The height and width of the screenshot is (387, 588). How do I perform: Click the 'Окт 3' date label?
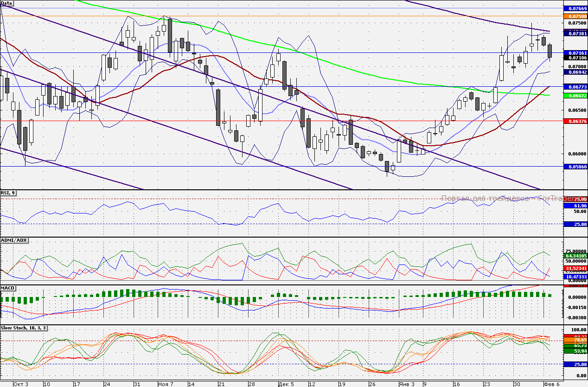[21, 384]
